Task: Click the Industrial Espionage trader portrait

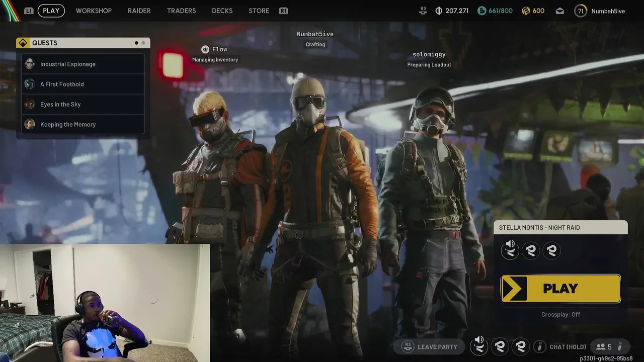Action: click(30, 64)
